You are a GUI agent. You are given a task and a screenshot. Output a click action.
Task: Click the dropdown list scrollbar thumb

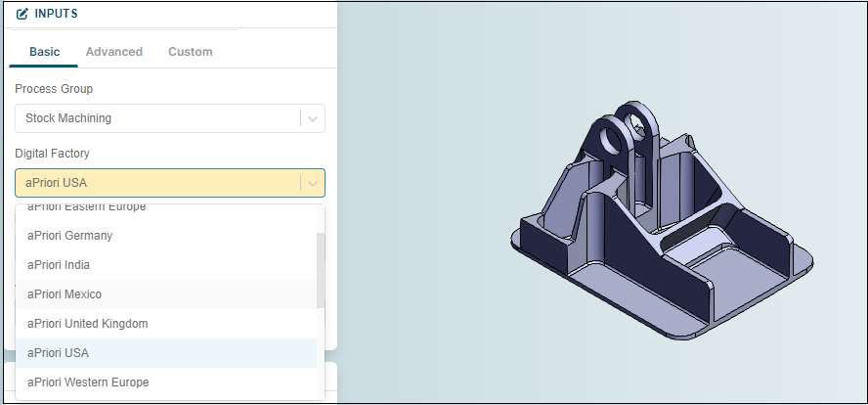(x=321, y=270)
